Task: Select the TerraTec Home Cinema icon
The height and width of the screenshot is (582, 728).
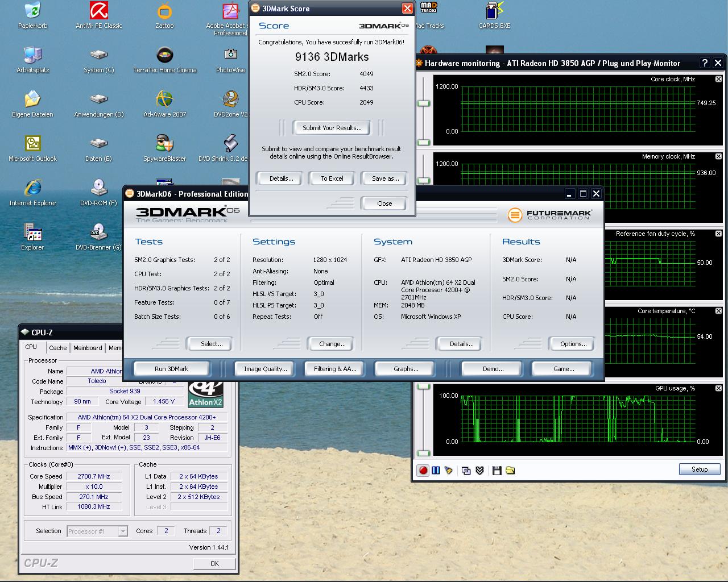Action: 164,60
